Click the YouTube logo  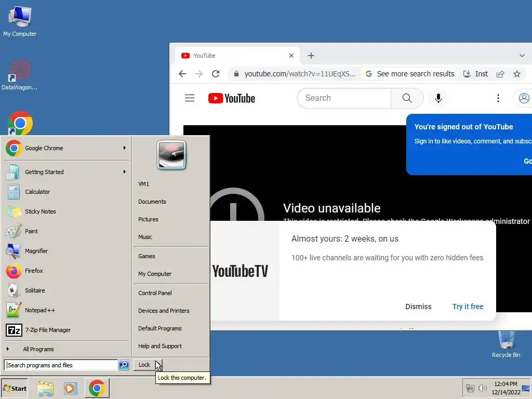tap(231, 98)
